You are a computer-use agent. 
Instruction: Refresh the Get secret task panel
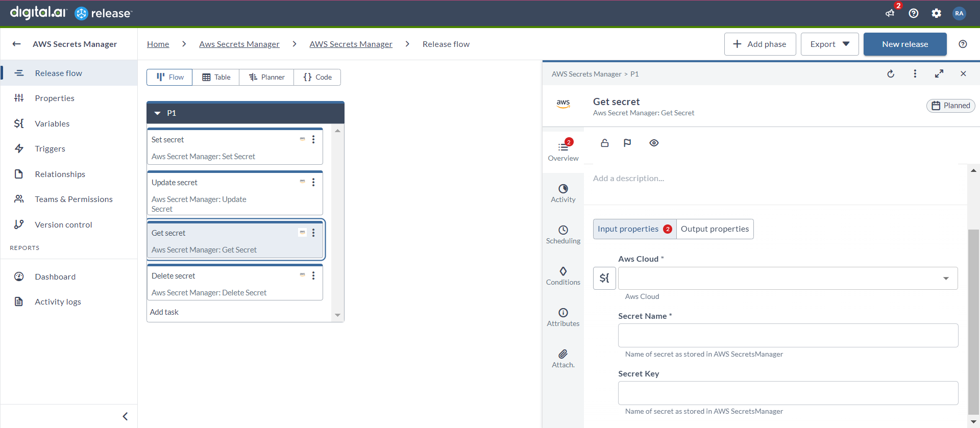(891, 74)
